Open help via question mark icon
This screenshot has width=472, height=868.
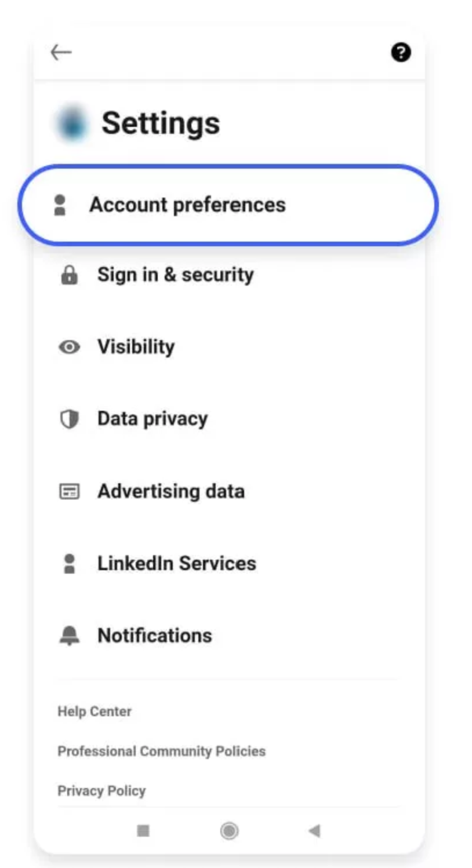(x=401, y=53)
